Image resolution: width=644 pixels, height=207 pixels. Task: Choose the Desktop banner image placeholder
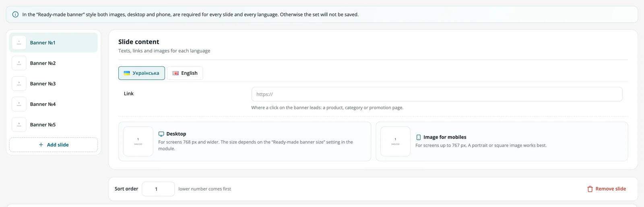[138, 141]
